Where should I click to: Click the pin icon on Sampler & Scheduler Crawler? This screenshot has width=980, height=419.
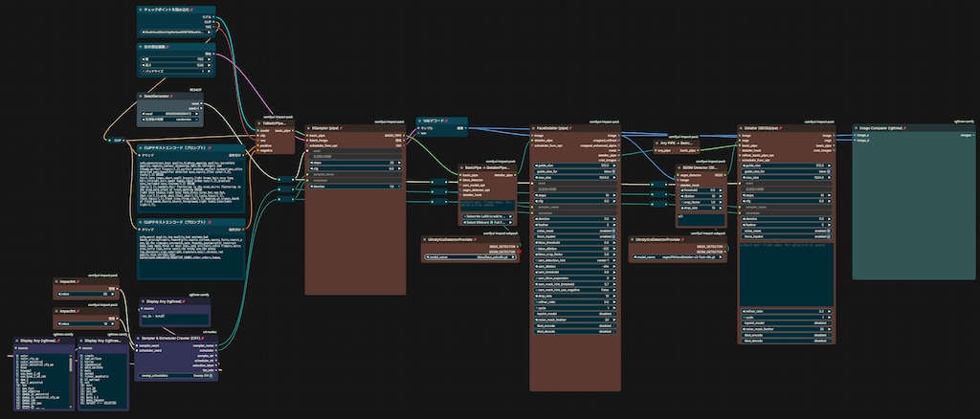203,338
